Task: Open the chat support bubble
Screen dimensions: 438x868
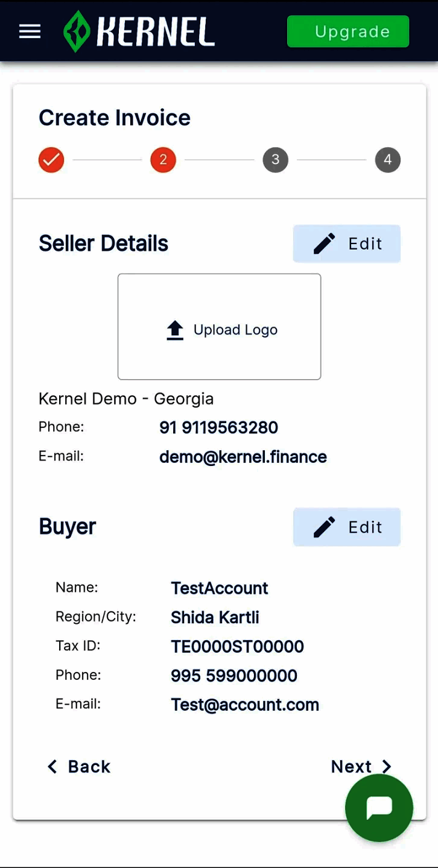Action: (x=379, y=807)
